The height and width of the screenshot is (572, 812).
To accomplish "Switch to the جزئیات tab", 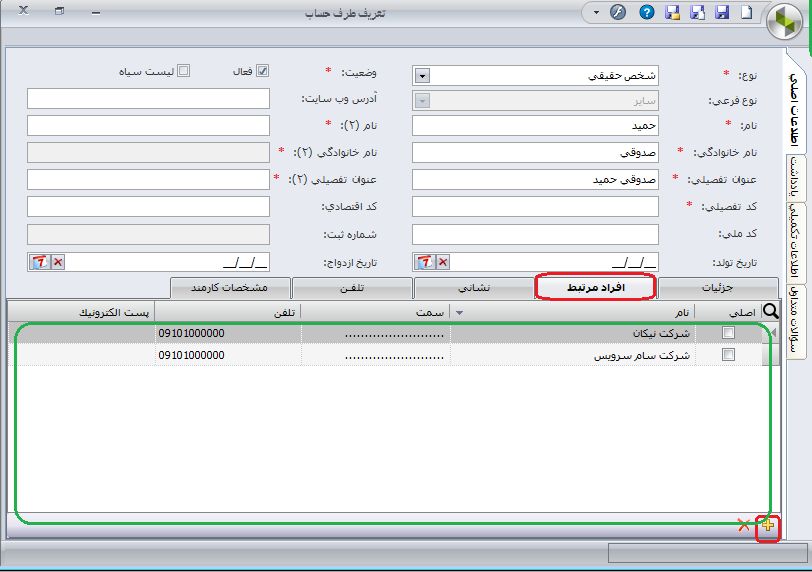I will pos(717,288).
